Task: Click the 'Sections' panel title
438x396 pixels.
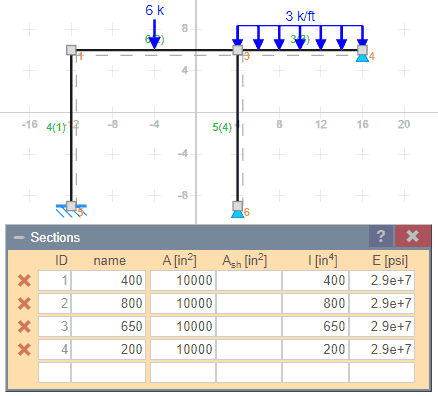Action: tap(55, 238)
